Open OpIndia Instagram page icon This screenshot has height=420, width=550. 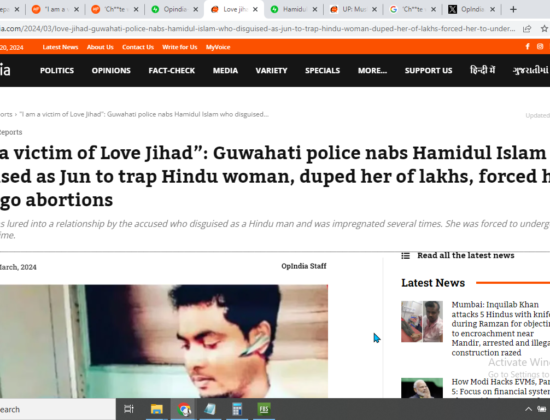[x=540, y=47]
